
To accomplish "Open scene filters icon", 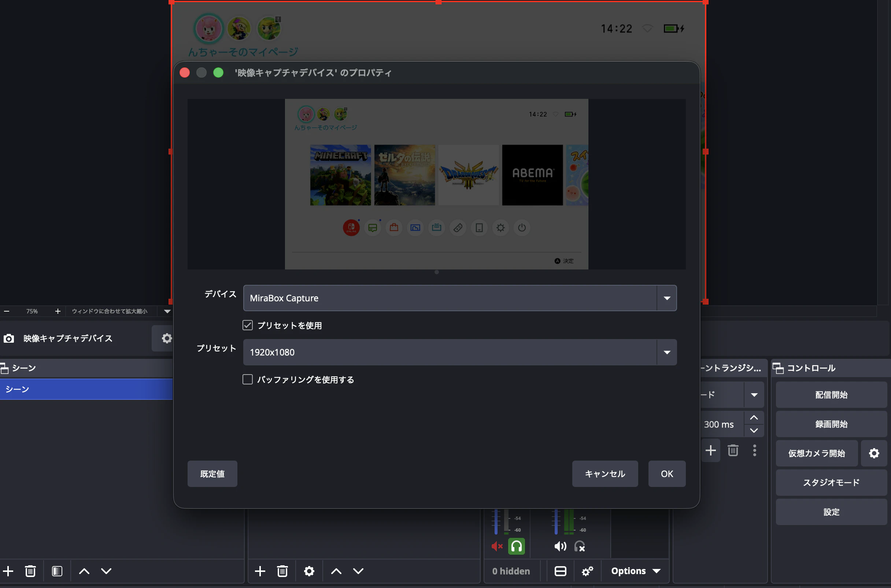I will click(x=57, y=571).
